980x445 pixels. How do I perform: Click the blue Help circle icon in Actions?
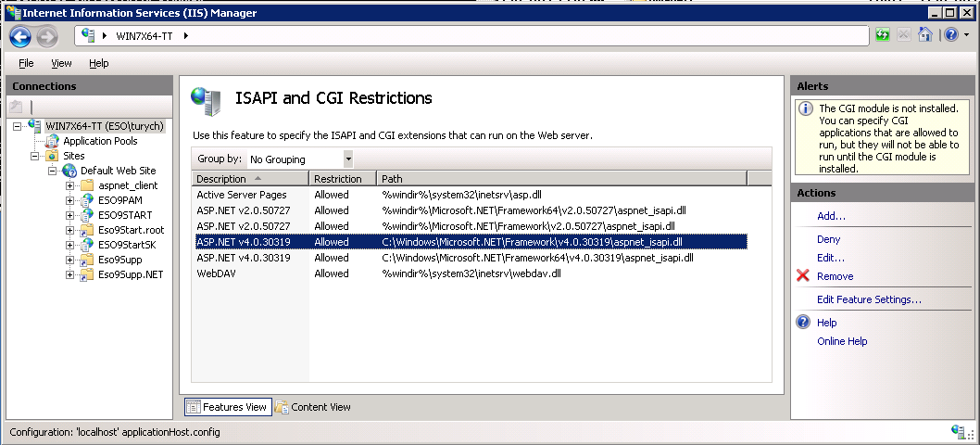tap(803, 323)
